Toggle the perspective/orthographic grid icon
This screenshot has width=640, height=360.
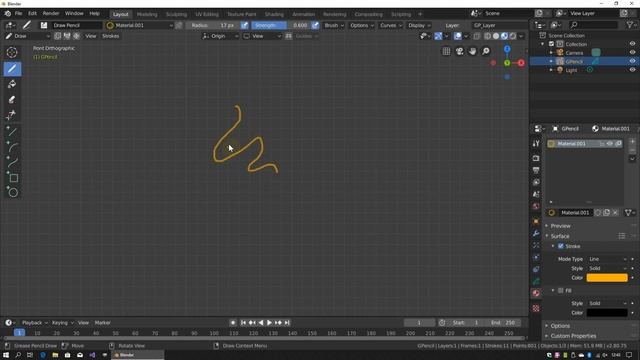coord(447,51)
